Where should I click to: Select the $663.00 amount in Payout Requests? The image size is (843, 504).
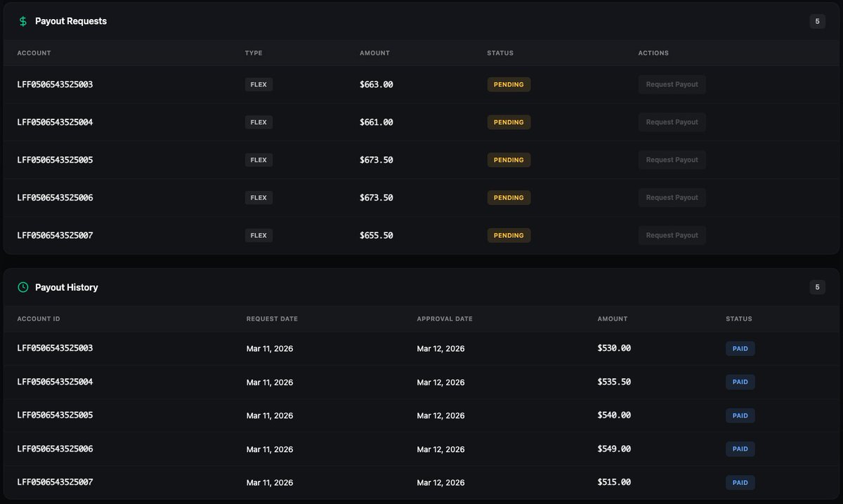(x=377, y=84)
